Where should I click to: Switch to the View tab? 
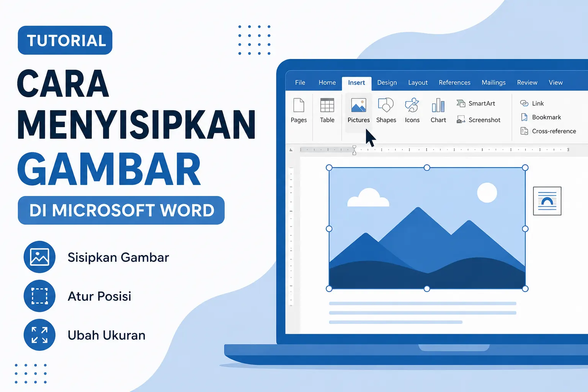click(555, 83)
